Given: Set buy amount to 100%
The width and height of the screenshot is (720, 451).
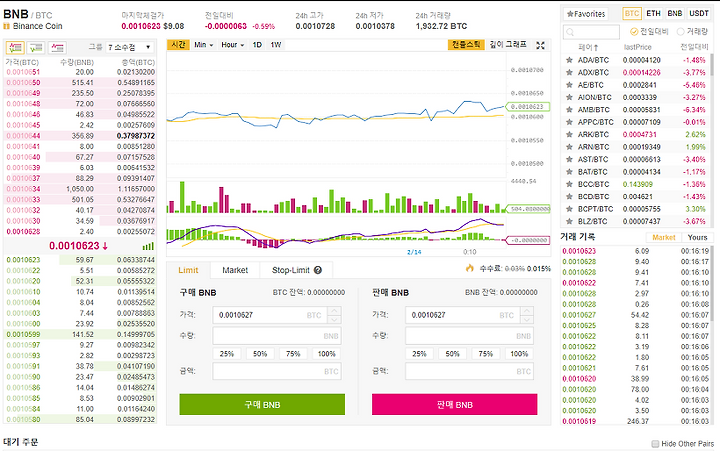Looking at the screenshot, I should tap(326, 354).
